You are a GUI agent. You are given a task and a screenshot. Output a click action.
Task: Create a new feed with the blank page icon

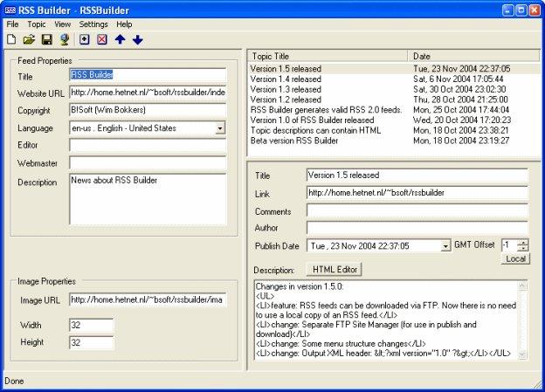pos(12,39)
